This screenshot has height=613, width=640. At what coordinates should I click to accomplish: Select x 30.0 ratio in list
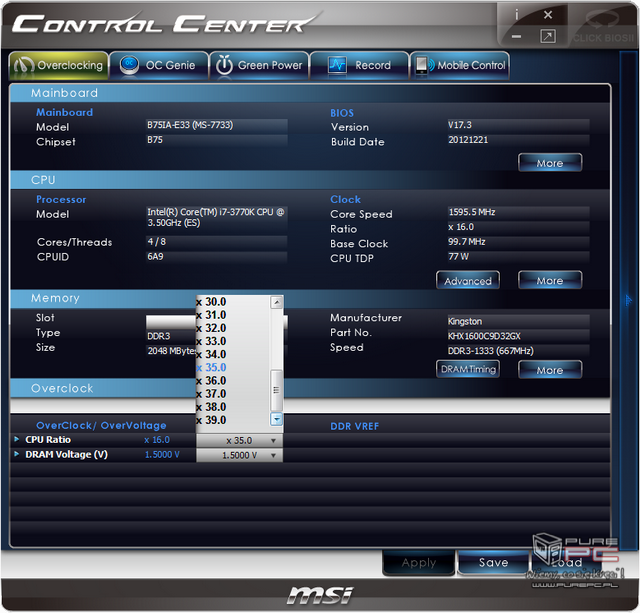(233, 302)
